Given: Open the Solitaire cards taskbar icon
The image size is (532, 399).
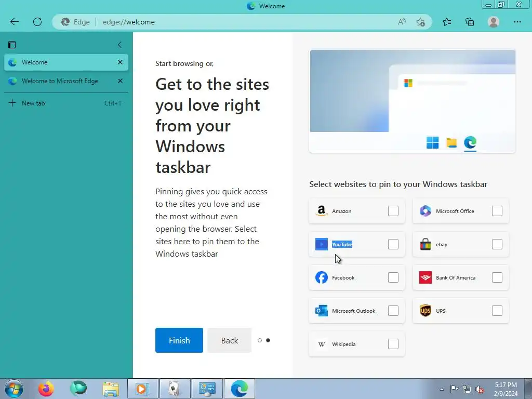Looking at the screenshot, I should [x=175, y=389].
